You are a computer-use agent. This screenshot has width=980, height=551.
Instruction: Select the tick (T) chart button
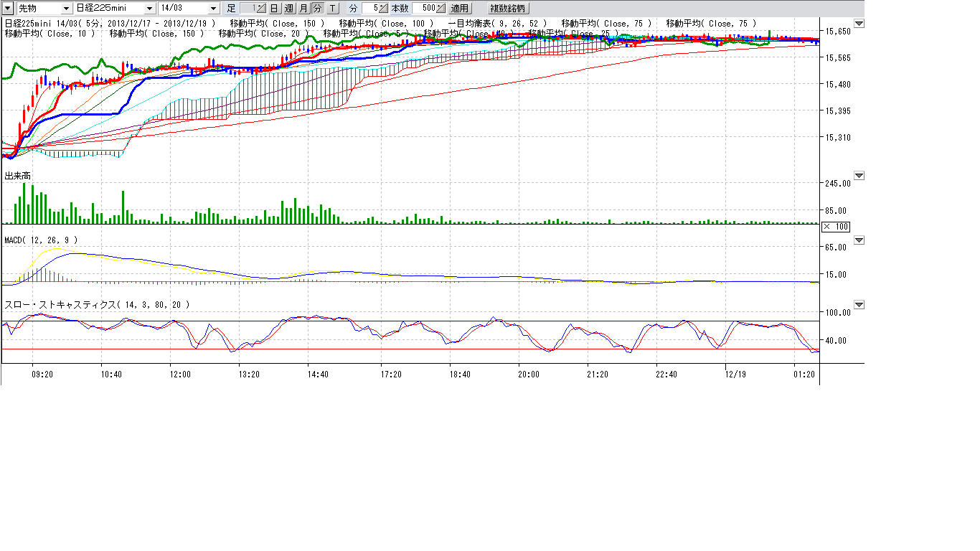tap(332, 9)
